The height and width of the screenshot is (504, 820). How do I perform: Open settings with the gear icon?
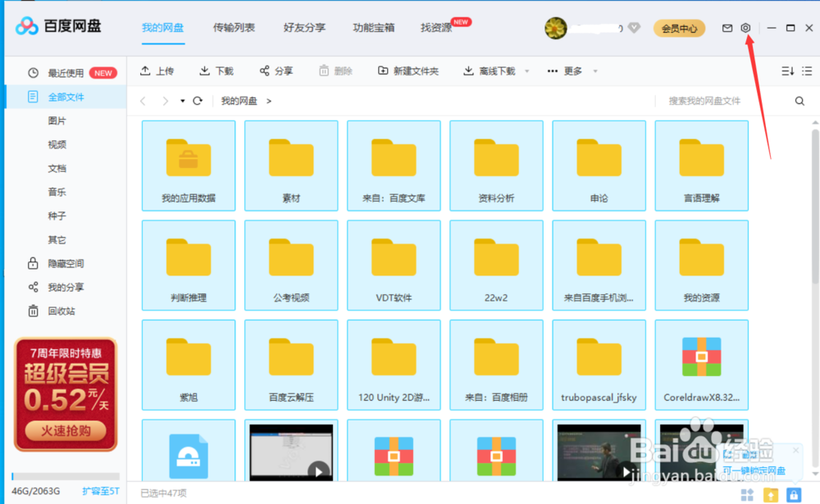tap(745, 27)
